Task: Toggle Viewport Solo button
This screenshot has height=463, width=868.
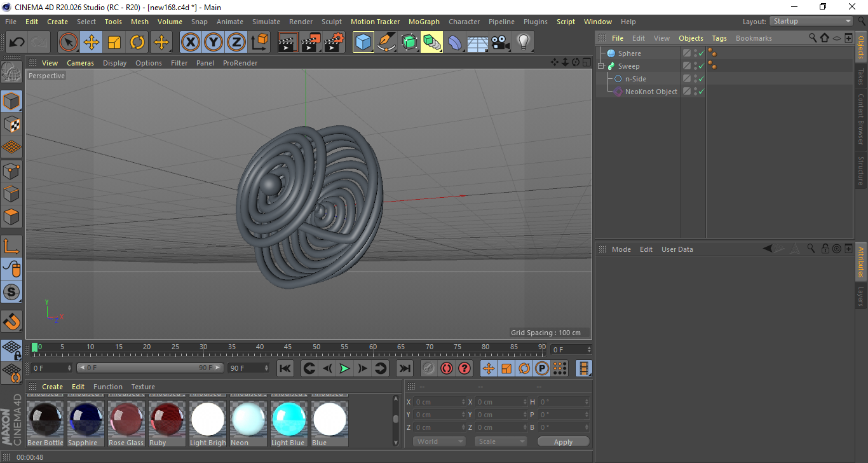Action: tap(11, 292)
